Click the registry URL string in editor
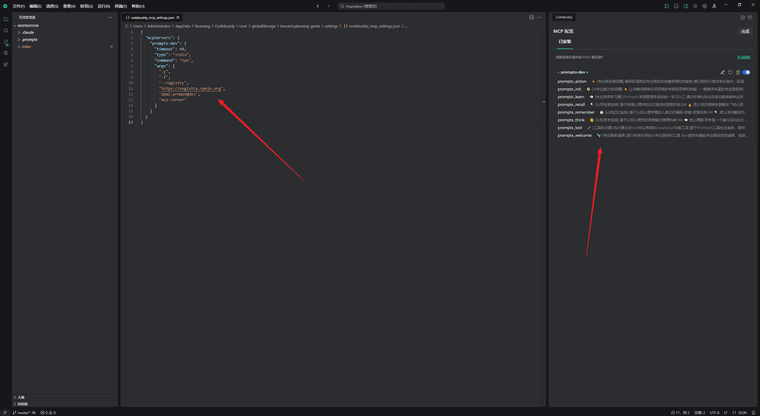Viewport: 760px width, 416px height. pos(191,89)
